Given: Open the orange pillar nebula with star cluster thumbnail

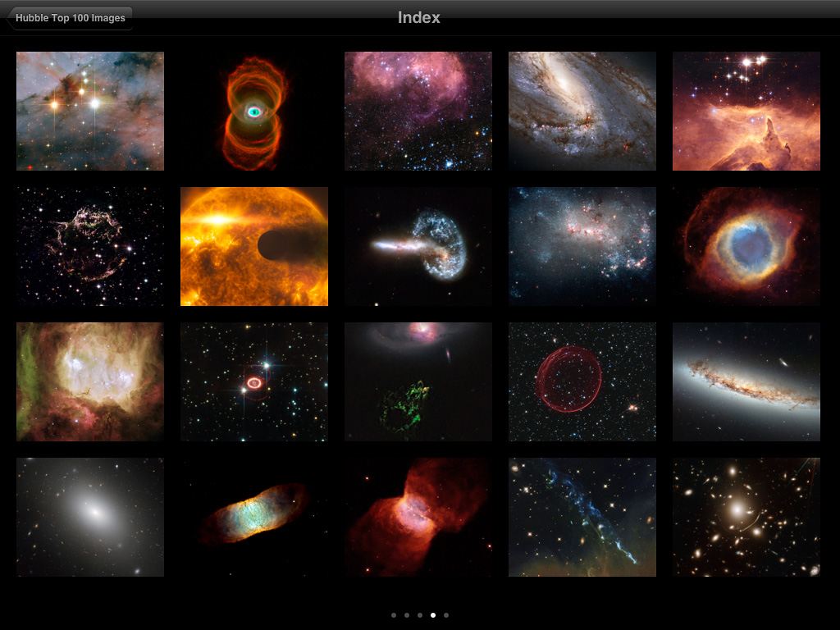Looking at the screenshot, I should 746,111.
